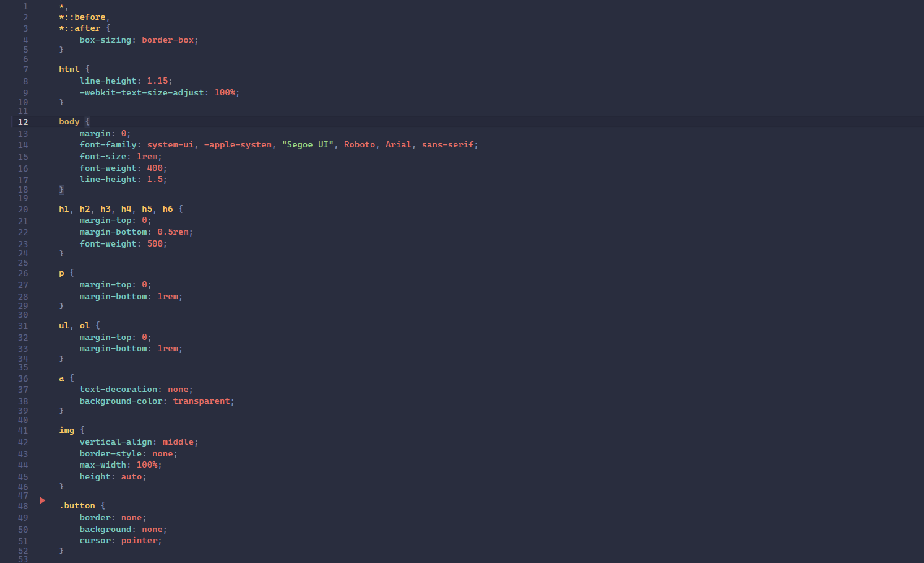Click the 1.5 line-height value
The height and width of the screenshot is (563, 924).
(x=155, y=180)
